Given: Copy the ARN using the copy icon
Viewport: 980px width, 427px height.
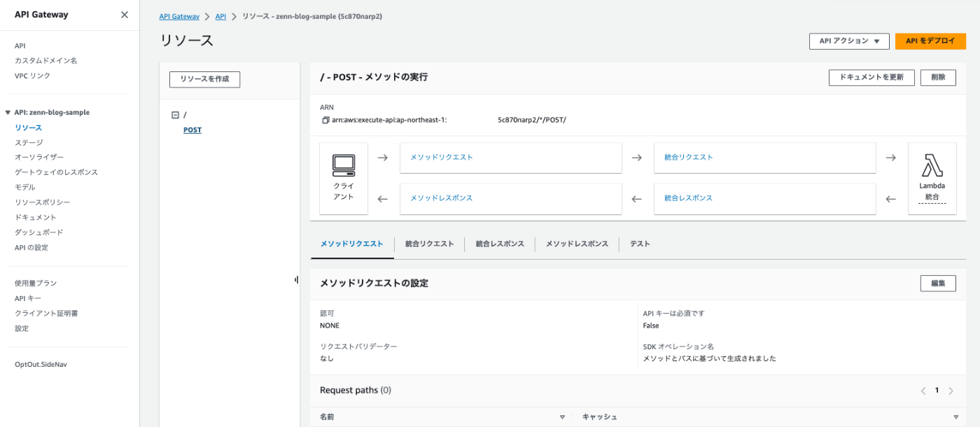Looking at the screenshot, I should [x=325, y=120].
